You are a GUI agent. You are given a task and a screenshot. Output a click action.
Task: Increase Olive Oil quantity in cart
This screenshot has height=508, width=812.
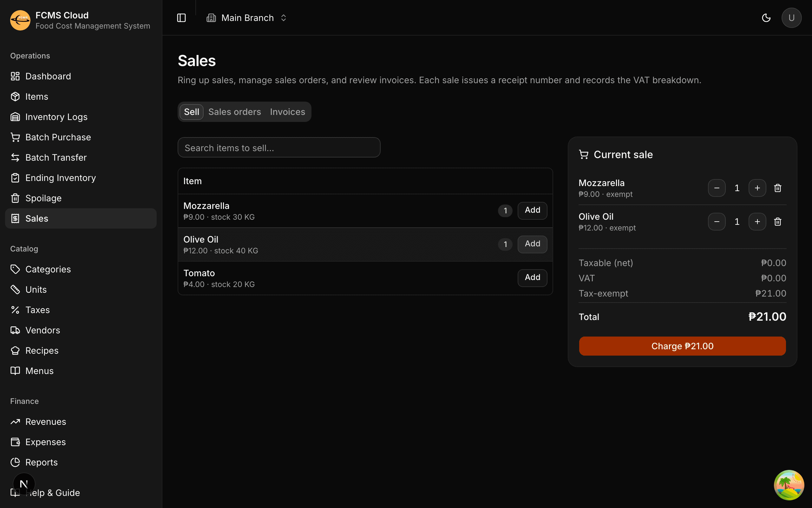coord(757,221)
